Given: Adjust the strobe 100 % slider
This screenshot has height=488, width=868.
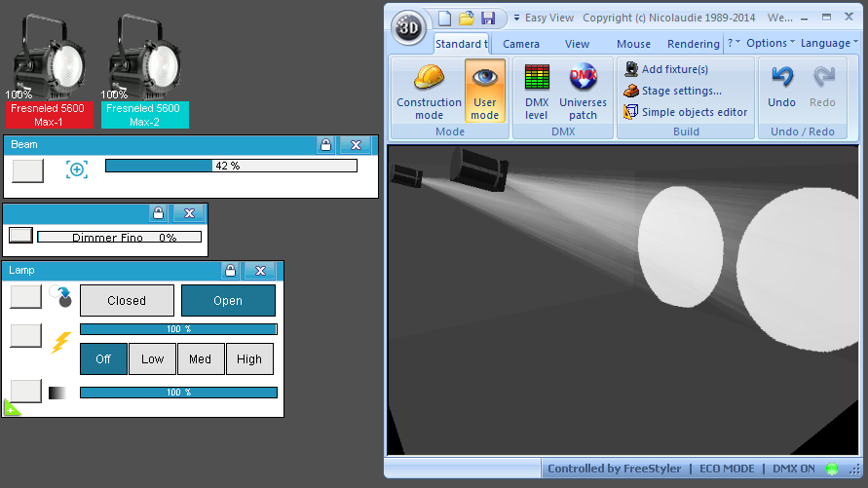Looking at the screenshot, I should 178,329.
